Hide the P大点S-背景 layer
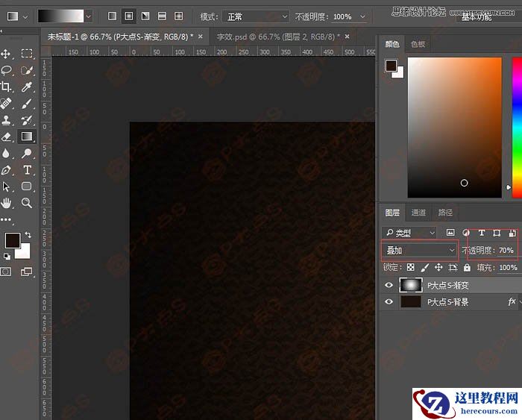Screen dimensions: 522x420 (x=389, y=302)
